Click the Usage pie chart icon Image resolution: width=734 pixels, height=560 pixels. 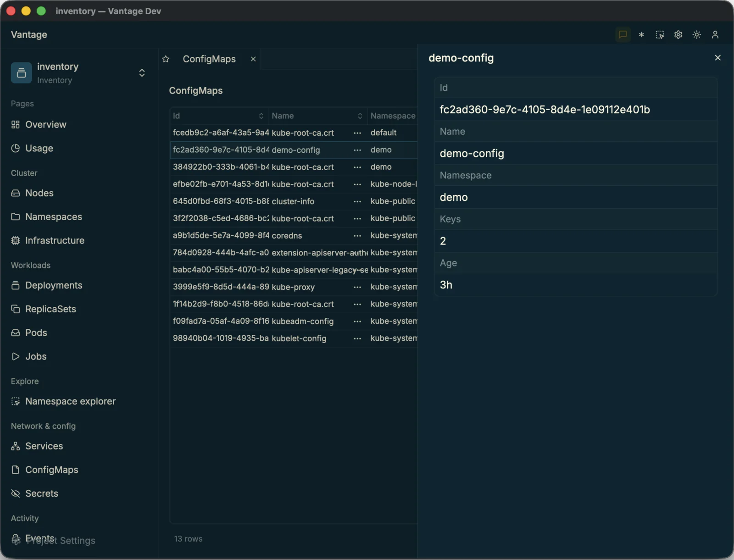[16, 148]
